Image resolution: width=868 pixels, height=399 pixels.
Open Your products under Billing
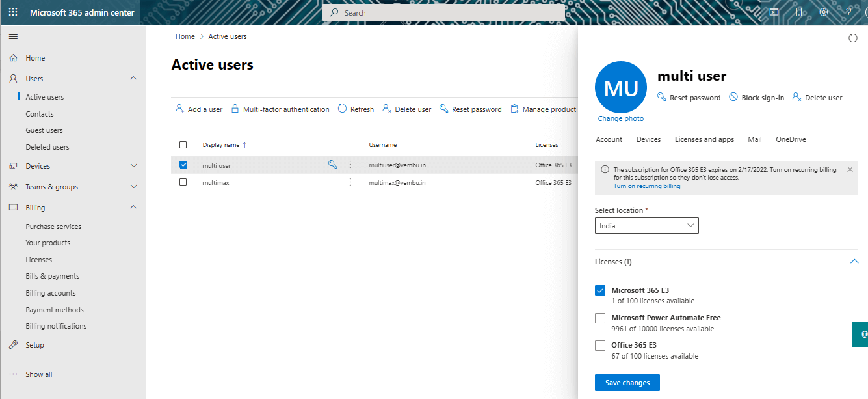click(x=48, y=243)
